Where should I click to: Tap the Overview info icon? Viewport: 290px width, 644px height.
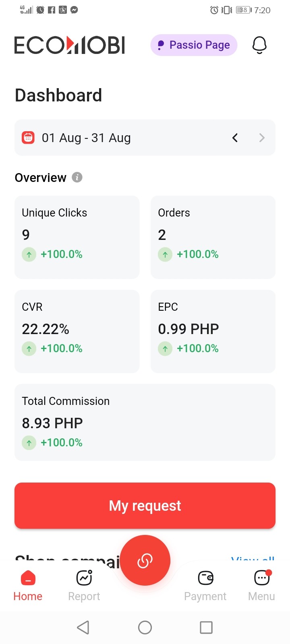(x=77, y=177)
